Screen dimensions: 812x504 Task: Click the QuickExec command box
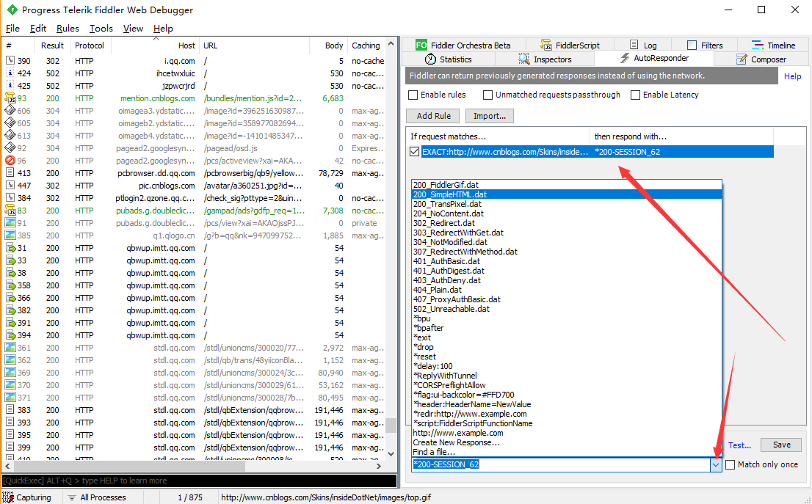200,481
